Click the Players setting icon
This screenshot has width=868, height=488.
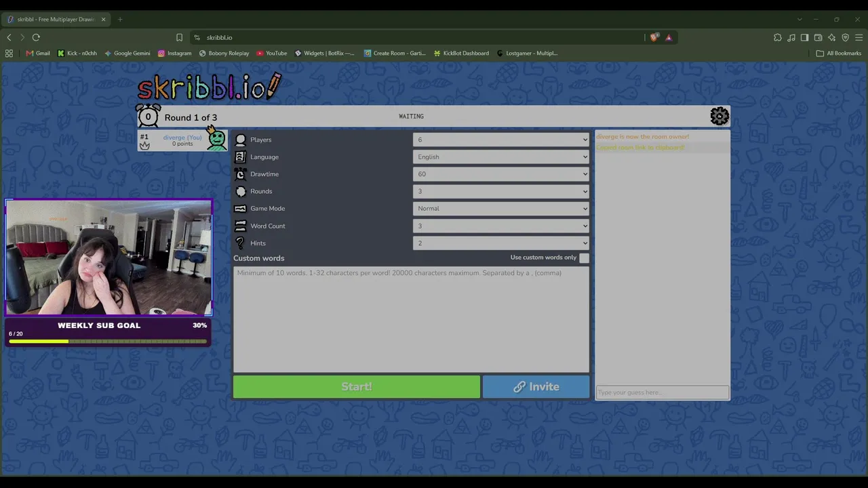click(x=240, y=140)
